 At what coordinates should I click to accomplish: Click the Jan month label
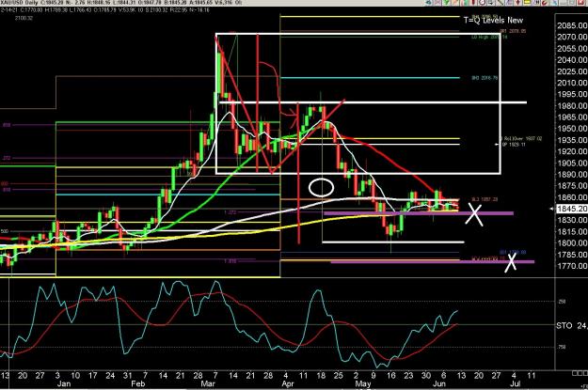(64, 384)
